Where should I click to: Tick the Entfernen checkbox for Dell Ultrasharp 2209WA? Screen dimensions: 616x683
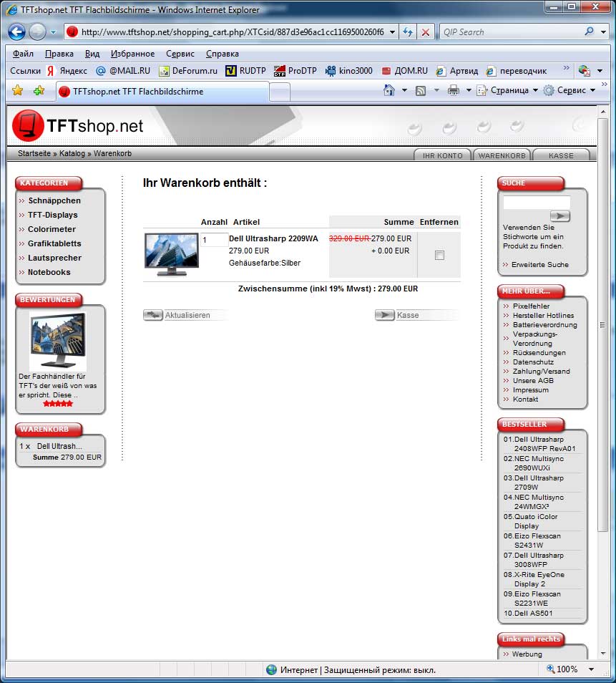(x=439, y=255)
